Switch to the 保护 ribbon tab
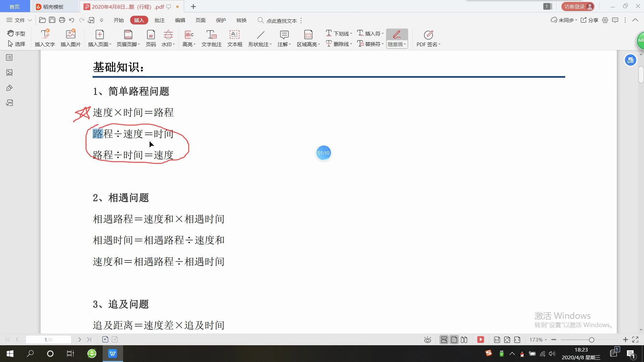This screenshot has height=362, width=644. click(x=221, y=20)
